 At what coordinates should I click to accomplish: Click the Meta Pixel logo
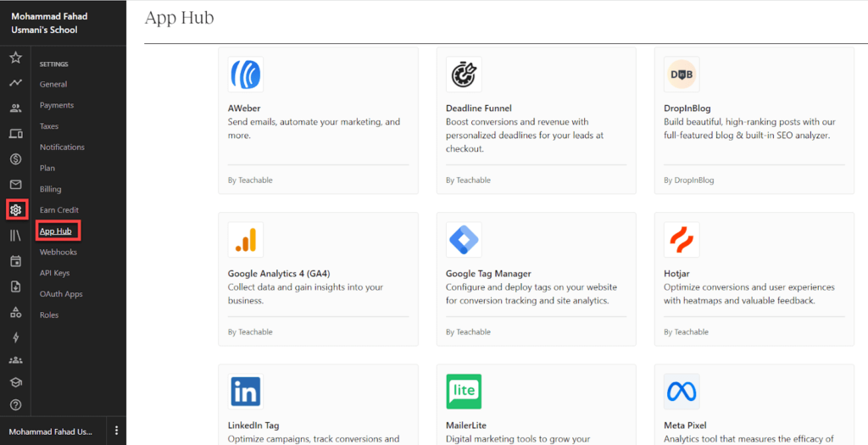682,392
